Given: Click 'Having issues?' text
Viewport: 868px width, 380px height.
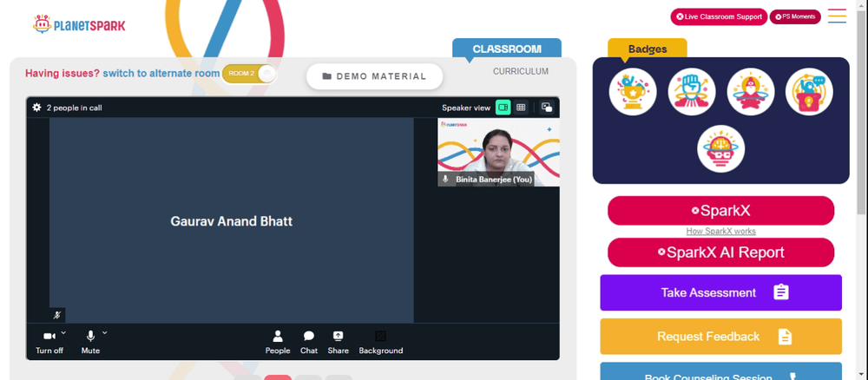Looking at the screenshot, I should click(62, 73).
